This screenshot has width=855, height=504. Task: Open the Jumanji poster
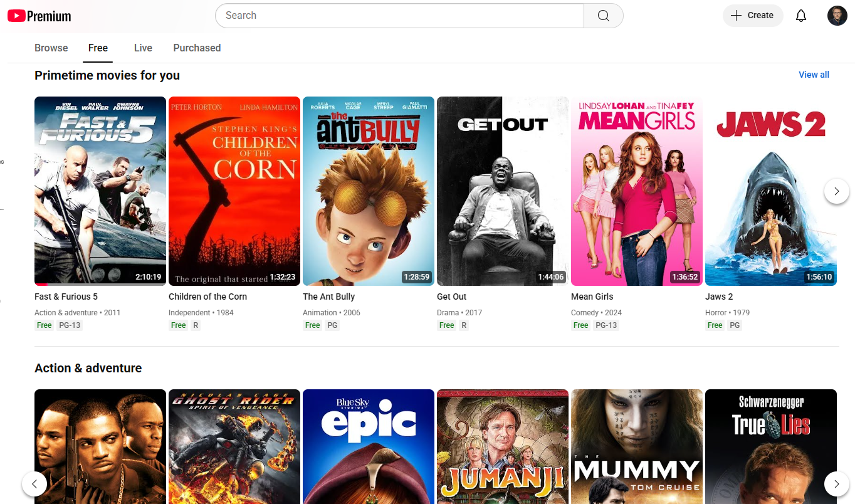point(502,446)
